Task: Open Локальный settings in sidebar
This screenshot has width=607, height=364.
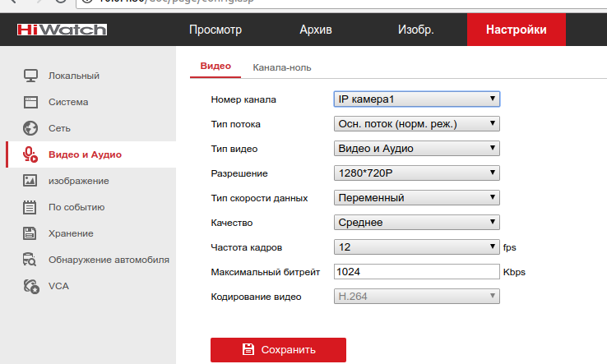Action: tap(74, 76)
